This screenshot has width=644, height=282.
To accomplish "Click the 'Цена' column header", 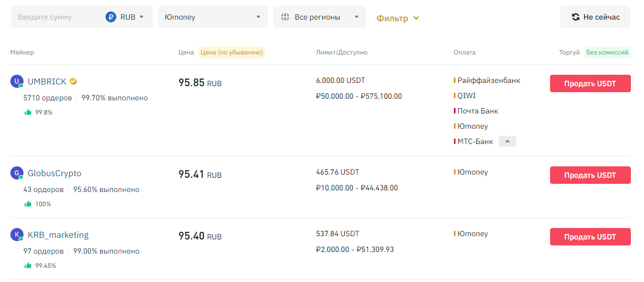I will click(186, 52).
